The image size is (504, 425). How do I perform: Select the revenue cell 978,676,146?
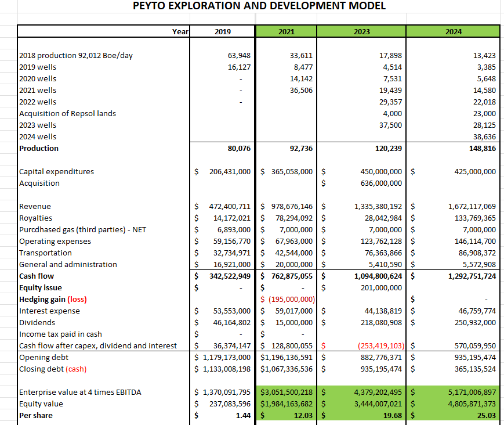click(292, 206)
